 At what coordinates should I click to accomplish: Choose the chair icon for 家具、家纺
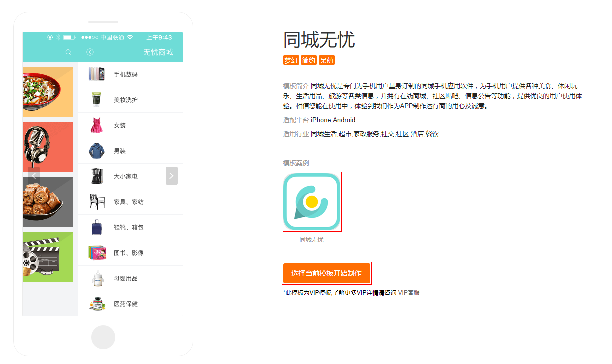tap(96, 201)
